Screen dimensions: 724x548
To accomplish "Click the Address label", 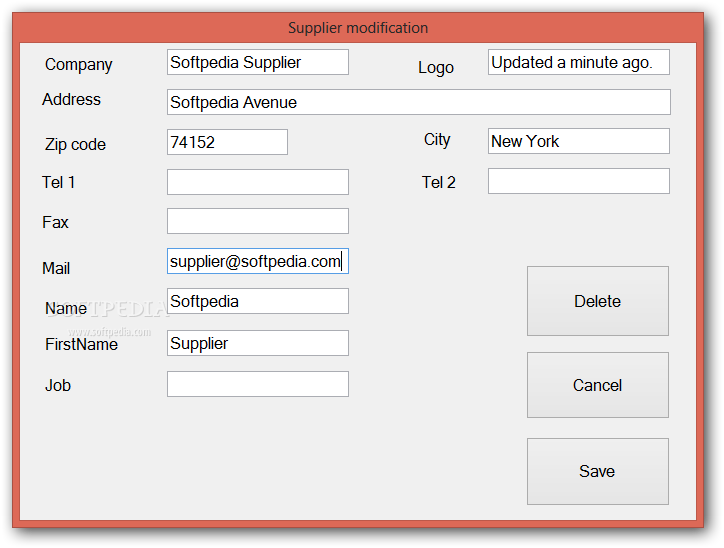I will point(71,99).
